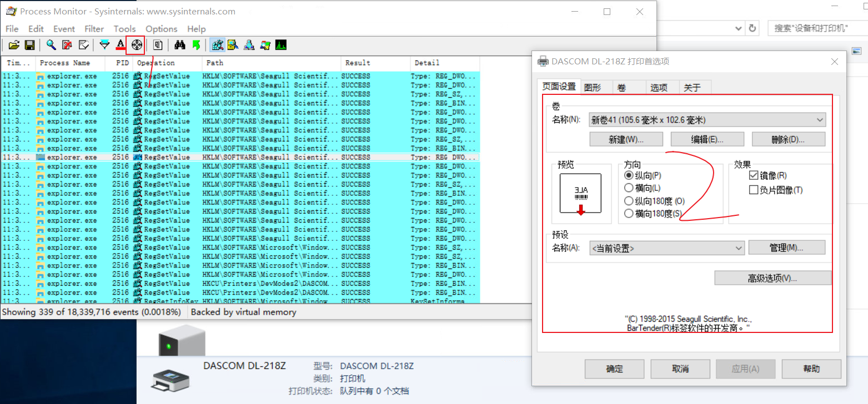The image size is (868, 404).
Task: Click 'Backed by virtual memory' status text
Action: [x=243, y=312]
